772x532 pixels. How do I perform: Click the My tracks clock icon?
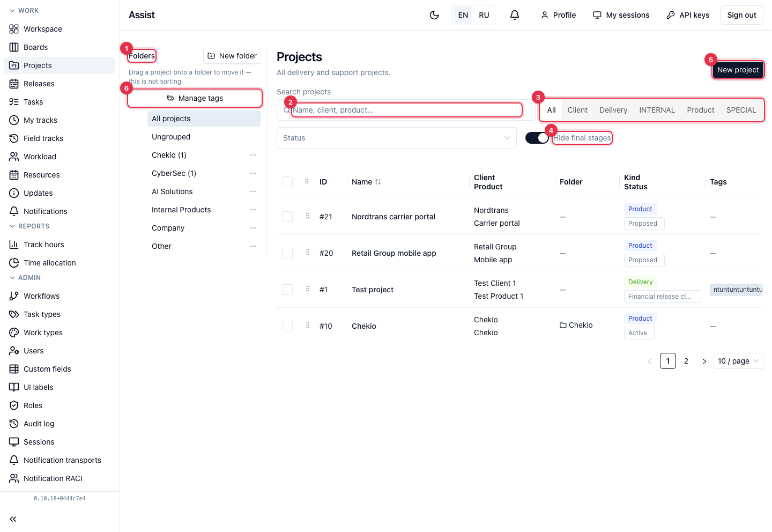(x=14, y=120)
